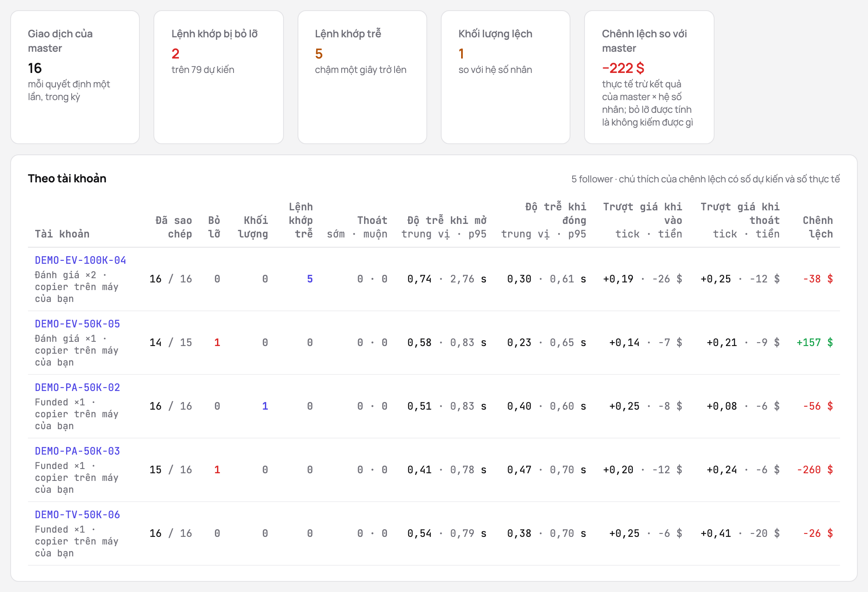Click the 'Giao dịch của master' card value 16
Image resolution: width=868 pixels, height=592 pixels.
(x=35, y=68)
